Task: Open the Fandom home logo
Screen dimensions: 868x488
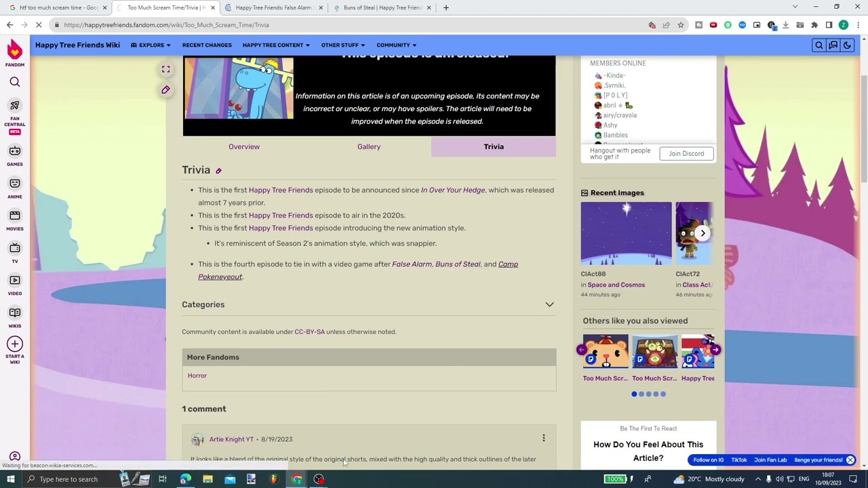Action: 15,53
